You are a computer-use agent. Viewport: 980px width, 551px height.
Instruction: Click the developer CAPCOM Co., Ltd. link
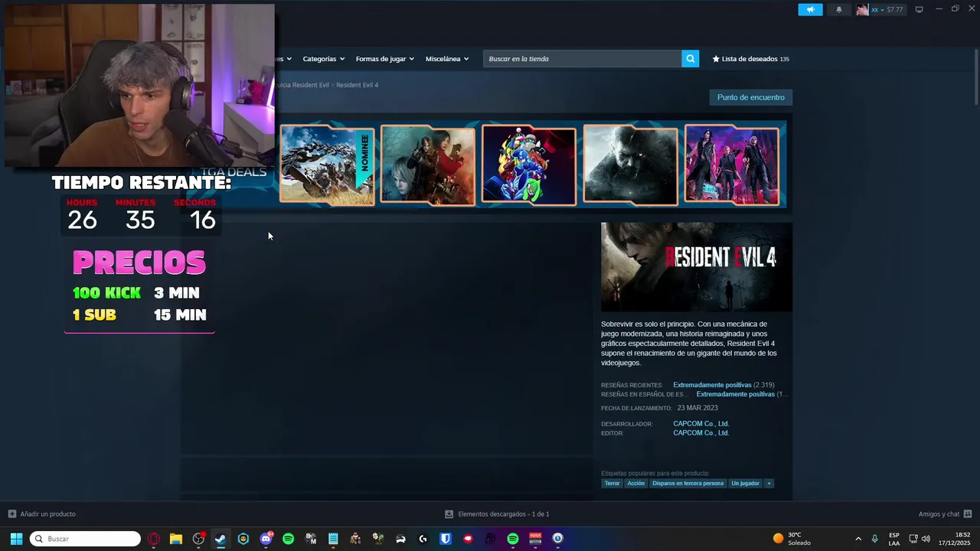tap(701, 423)
